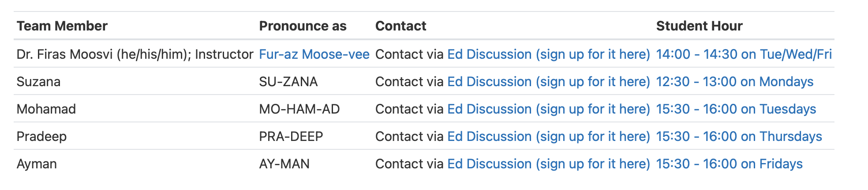Click the Team Member column header

click(62, 26)
